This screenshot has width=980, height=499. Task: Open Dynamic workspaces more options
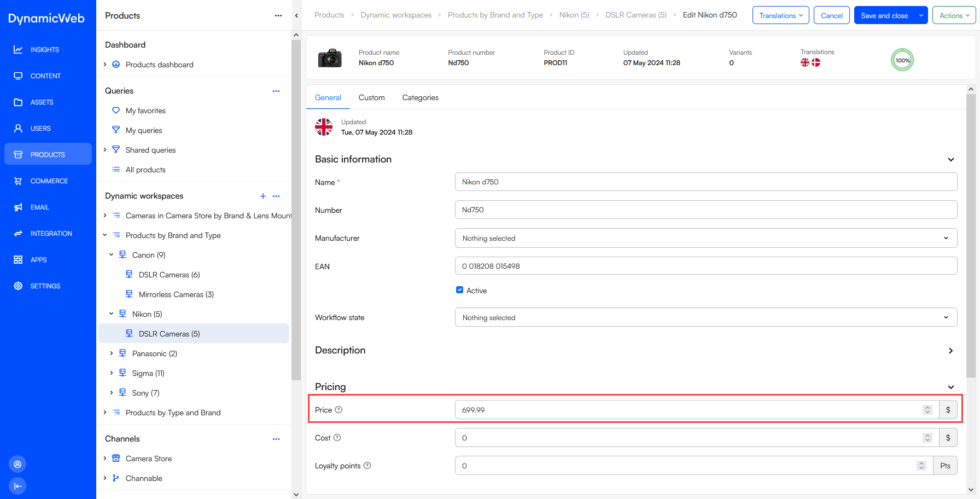276,196
